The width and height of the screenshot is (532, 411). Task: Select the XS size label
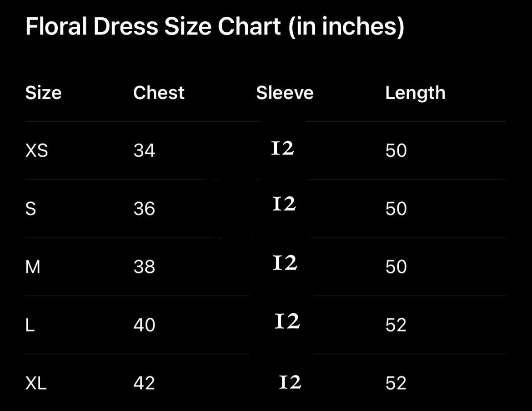(x=36, y=150)
